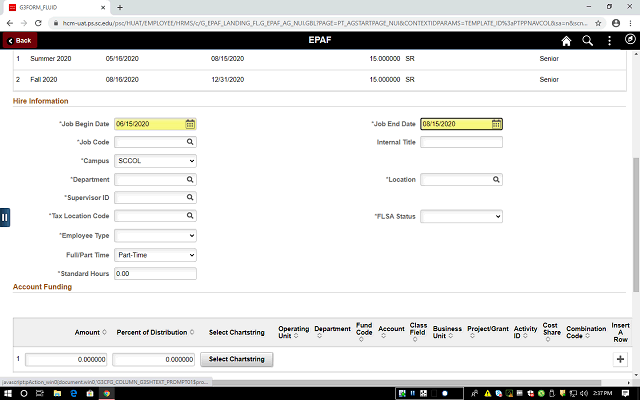
Task: Click Percent of Distribution field in row 1
Action: tap(153, 360)
